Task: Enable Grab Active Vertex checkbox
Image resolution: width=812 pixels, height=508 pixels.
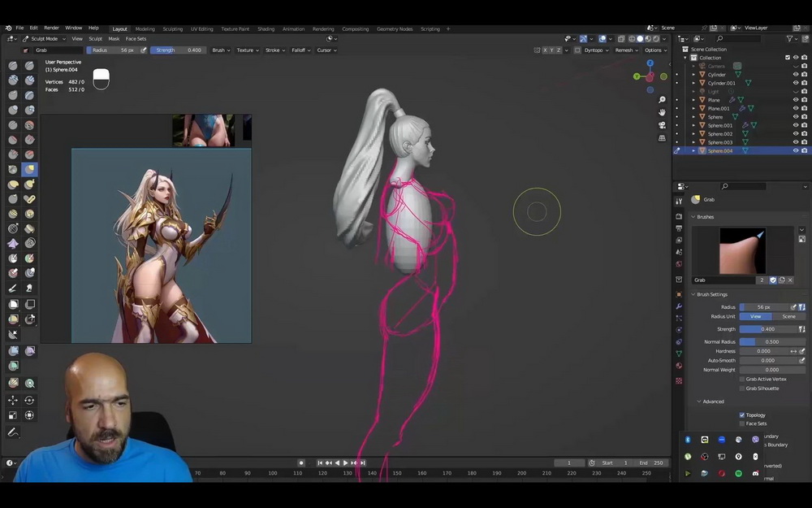Action: pyautogui.click(x=742, y=379)
